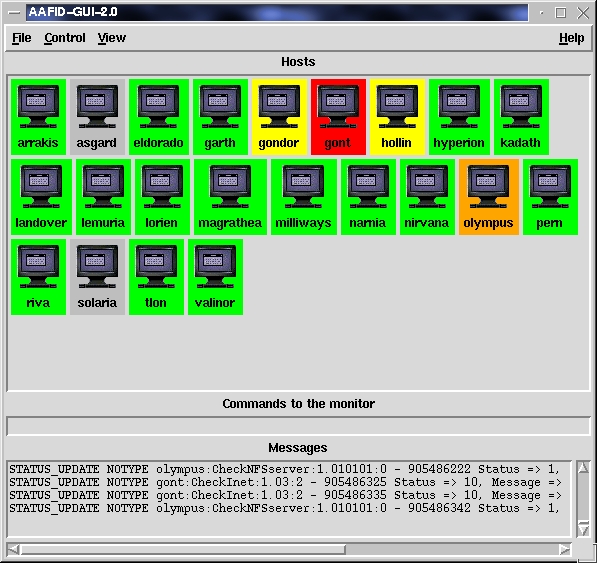Select the red gont host icon
597x563 pixels.
tap(338, 117)
